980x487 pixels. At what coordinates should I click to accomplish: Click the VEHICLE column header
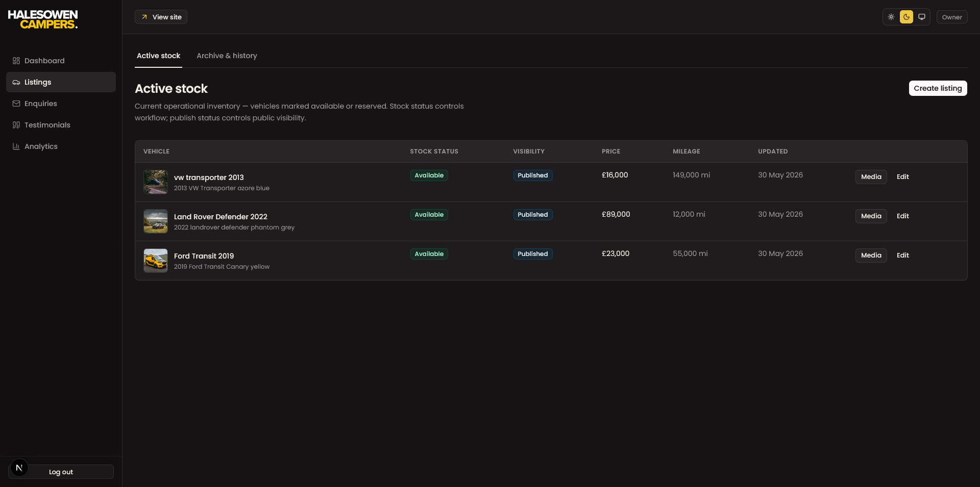click(156, 151)
